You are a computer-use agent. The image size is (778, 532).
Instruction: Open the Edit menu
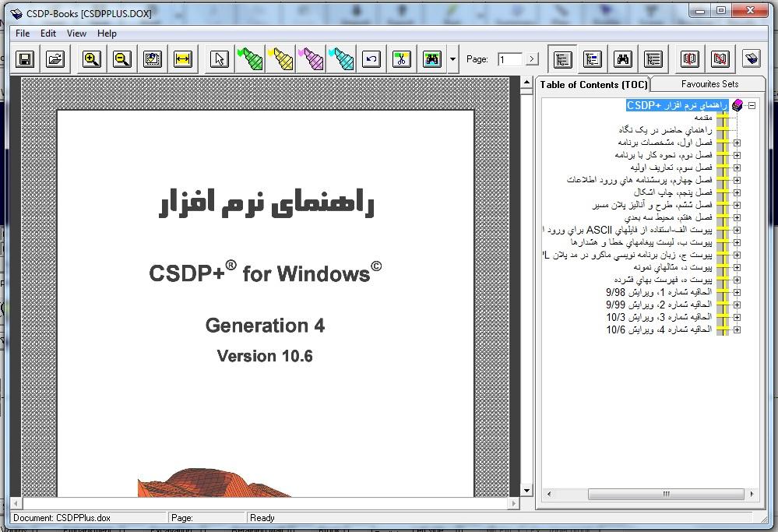coord(48,33)
